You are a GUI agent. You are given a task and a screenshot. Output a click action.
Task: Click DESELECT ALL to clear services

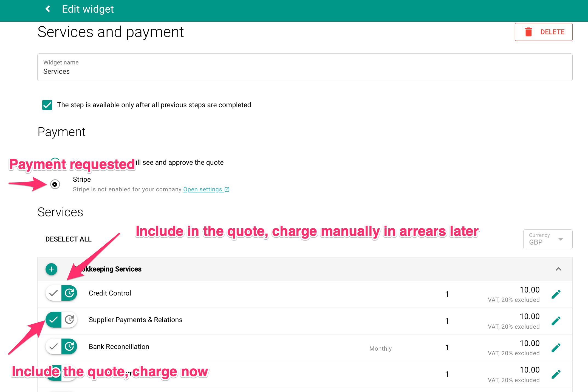coord(68,239)
